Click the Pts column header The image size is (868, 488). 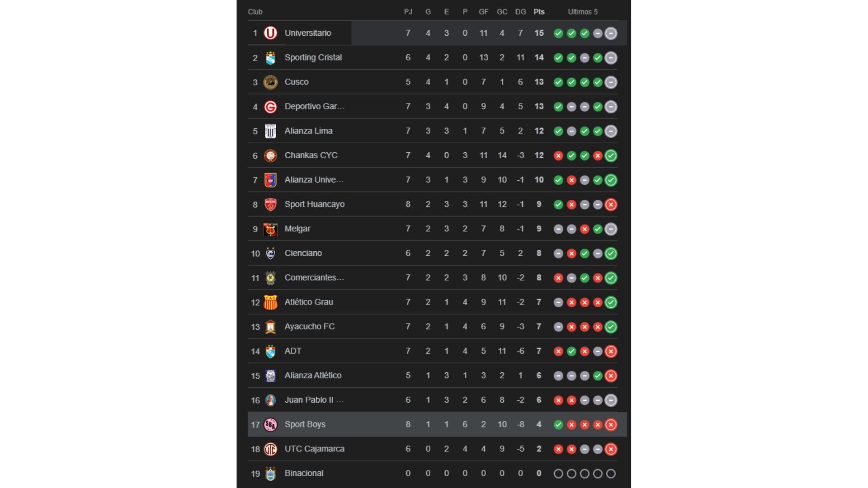tap(539, 12)
